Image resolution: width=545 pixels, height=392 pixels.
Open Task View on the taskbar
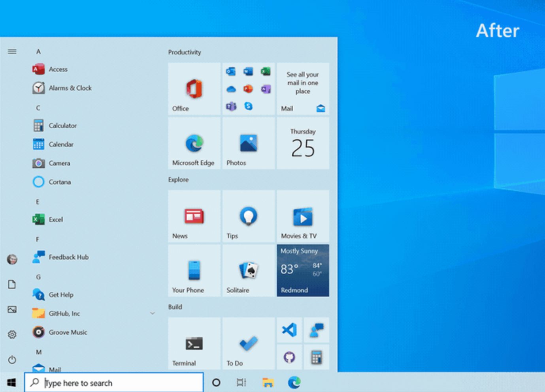tap(241, 383)
